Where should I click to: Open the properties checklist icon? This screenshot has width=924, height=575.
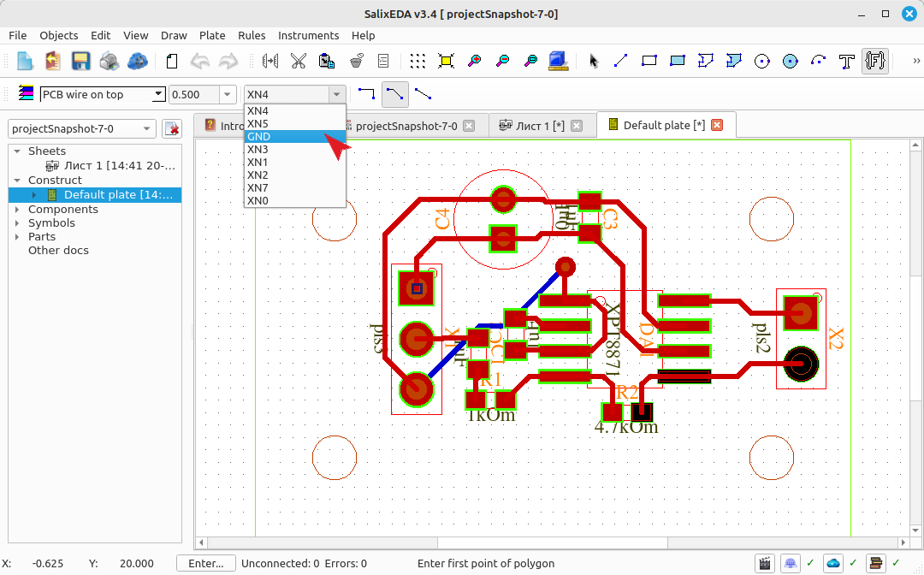pos(383,61)
